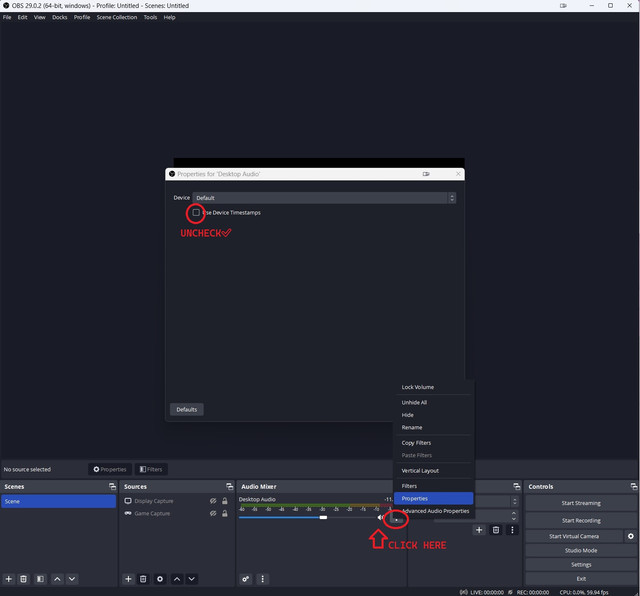Select the Scene item in Scenes list
The height and width of the screenshot is (596, 640).
point(58,501)
